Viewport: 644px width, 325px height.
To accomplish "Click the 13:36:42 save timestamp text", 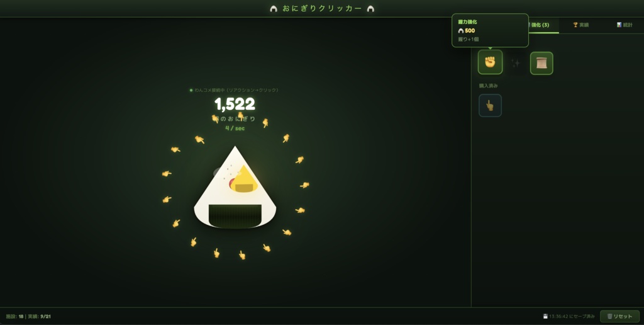I will coord(572,316).
